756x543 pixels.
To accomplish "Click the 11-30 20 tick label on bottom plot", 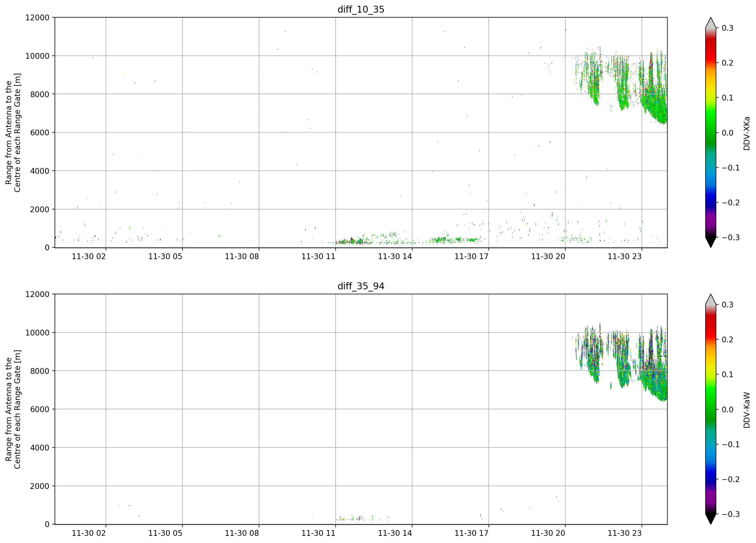I will 548,533.
